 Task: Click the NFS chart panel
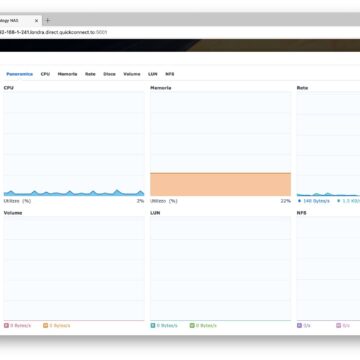click(328, 269)
